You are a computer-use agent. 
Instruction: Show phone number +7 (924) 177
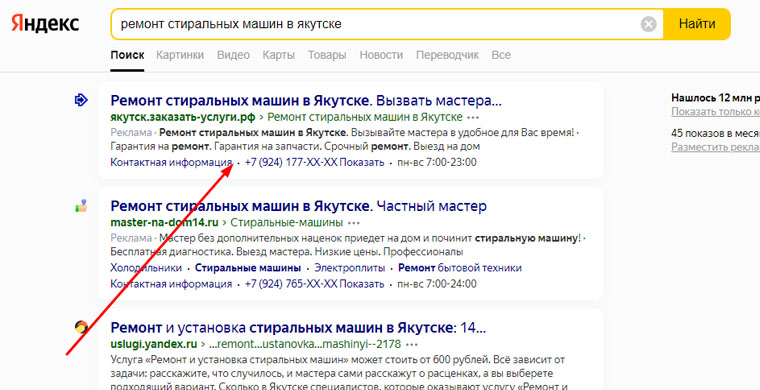(x=315, y=162)
